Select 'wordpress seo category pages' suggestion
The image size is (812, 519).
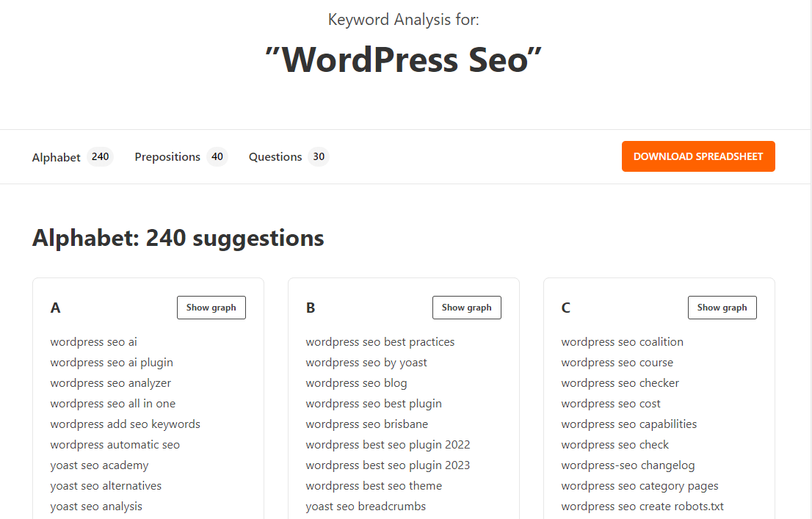point(639,485)
